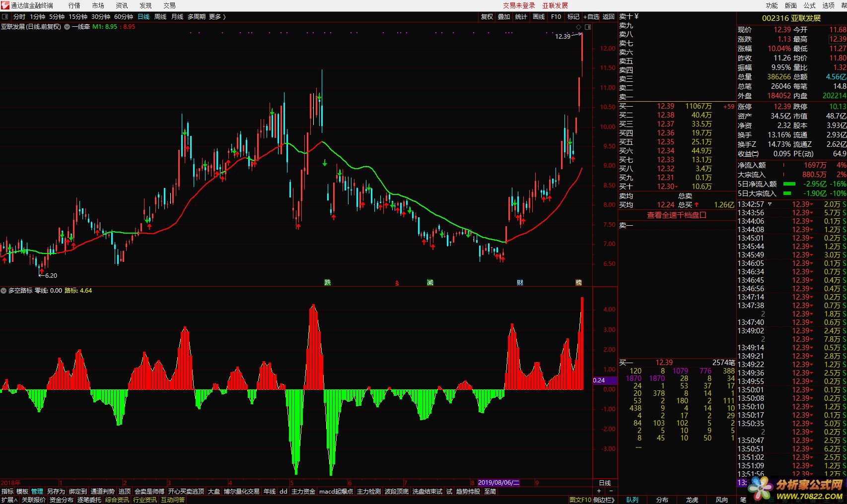The height and width of the screenshot is (504, 847).
Task: Switch to 周线 weekly period
Action: pyautogui.click(x=160, y=17)
